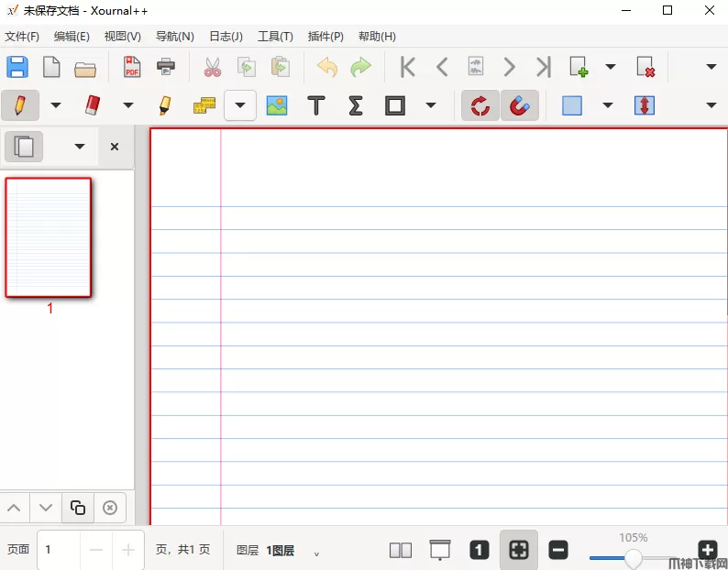Click the Text tool icon
The width and height of the screenshot is (728, 570).
click(x=316, y=105)
